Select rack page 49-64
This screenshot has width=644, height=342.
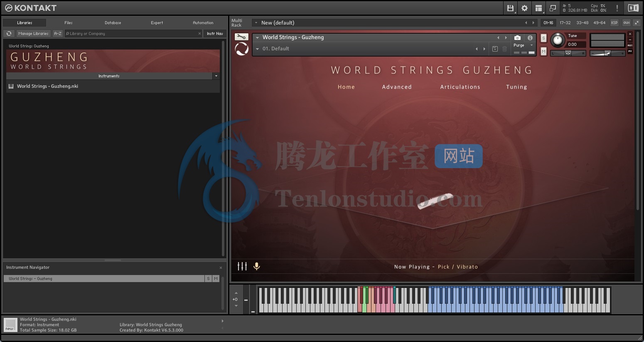[x=599, y=23]
